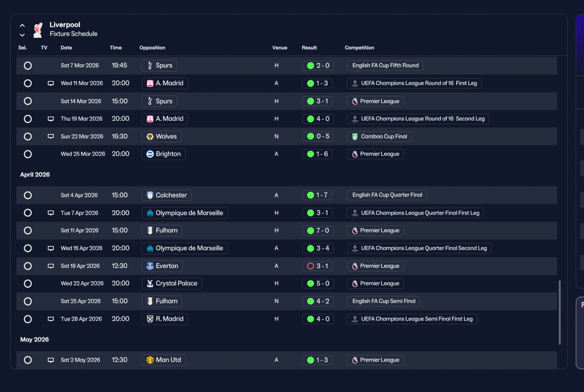584x392 pixels.
Task: Click the Crystal Palace club badge icon
Action: point(150,284)
